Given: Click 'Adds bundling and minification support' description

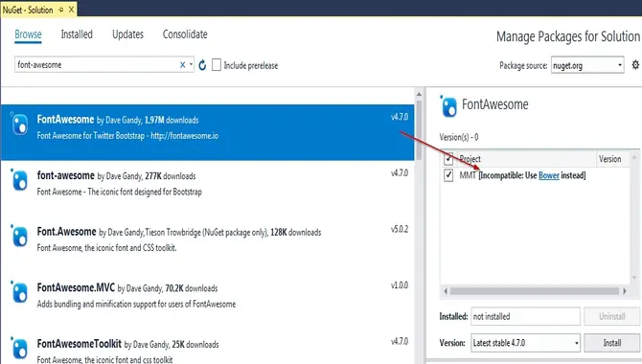Looking at the screenshot, I should tap(136, 304).
